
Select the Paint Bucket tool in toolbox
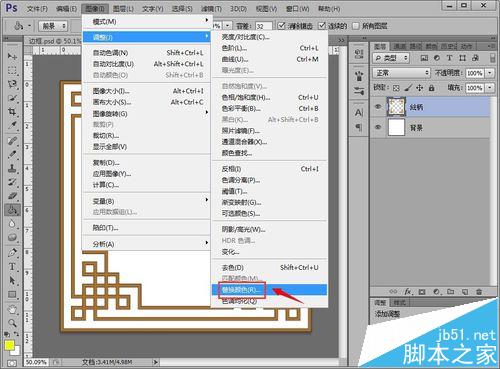click(x=12, y=210)
